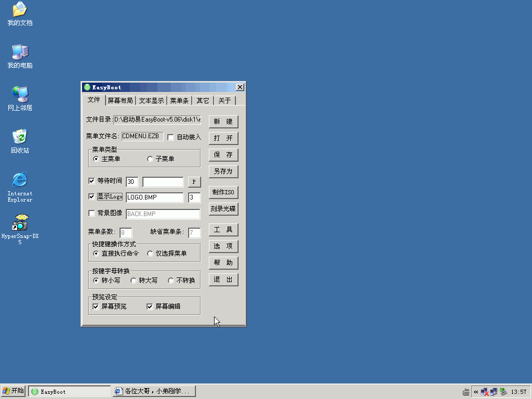Click the empty field beside wait time

(x=163, y=182)
